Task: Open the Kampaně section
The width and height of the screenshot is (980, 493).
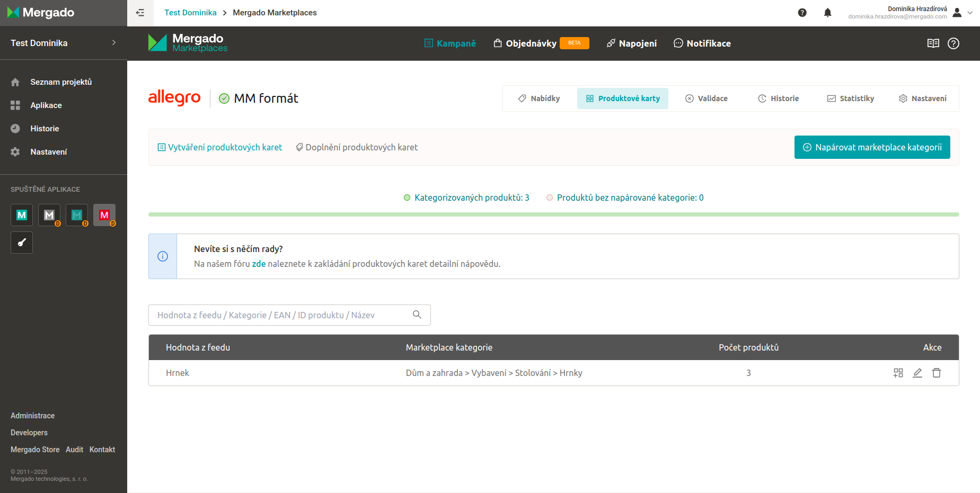Action: pos(450,43)
